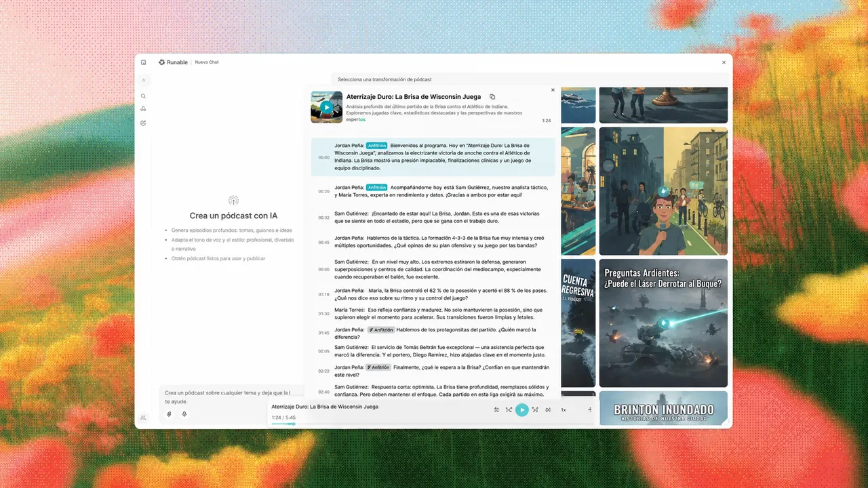The width and height of the screenshot is (868, 488).
Task: Open the 'Preguntas Ardientes' podcast card
Action: (x=663, y=323)
